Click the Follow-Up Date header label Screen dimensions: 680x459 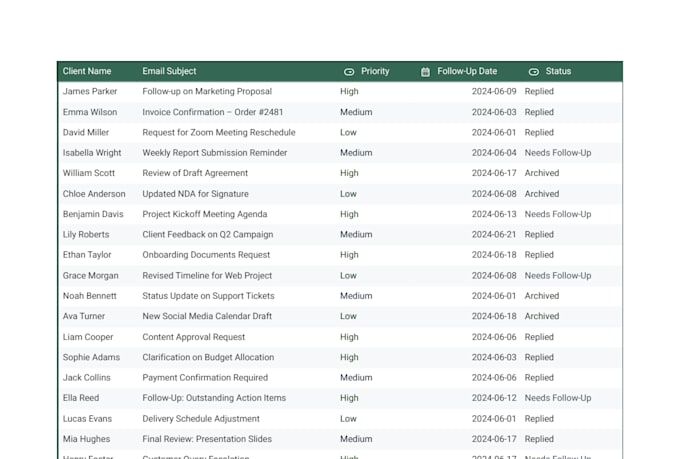click(467, 71)
